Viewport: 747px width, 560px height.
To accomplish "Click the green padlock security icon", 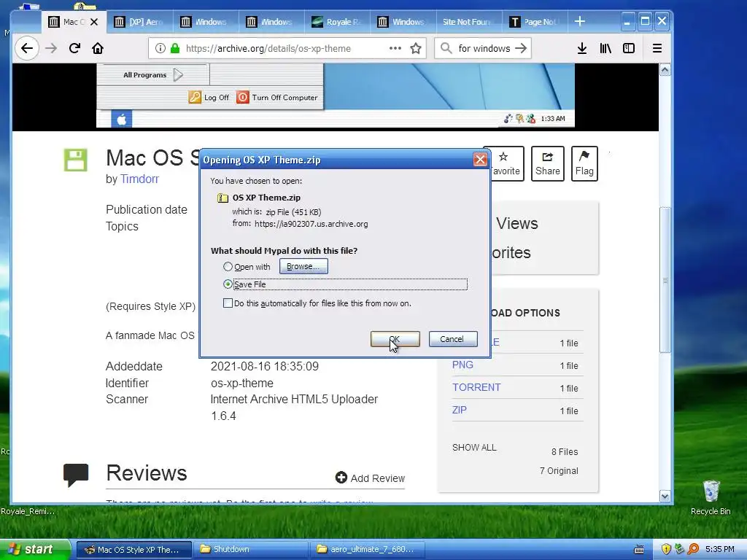I will coord(175,48).
